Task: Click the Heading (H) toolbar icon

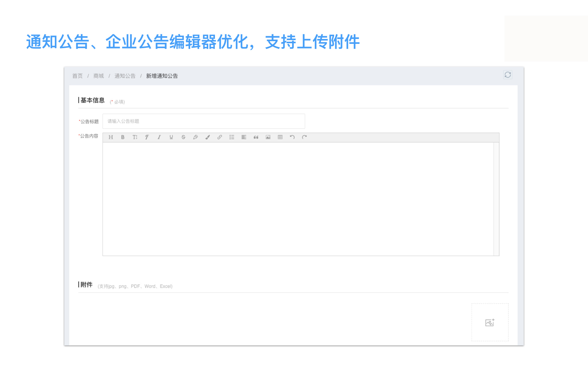Action: coord(111,137)
